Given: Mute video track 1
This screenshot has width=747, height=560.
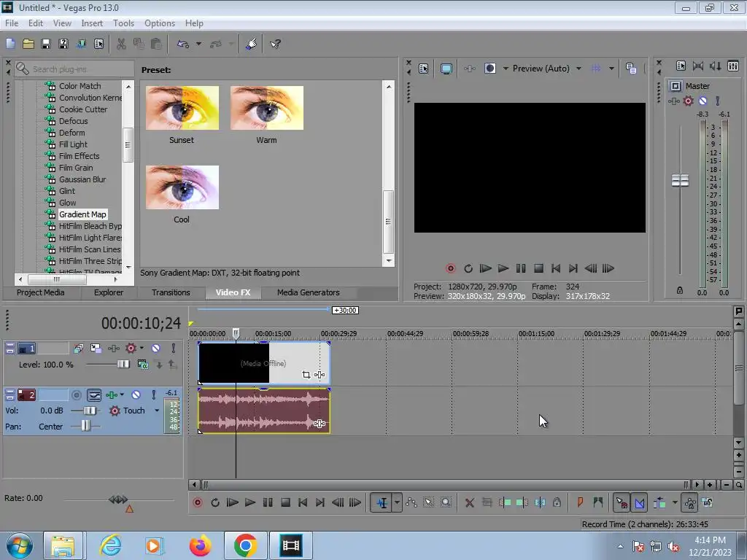Looking at the screenshot, I should [155, 348].
